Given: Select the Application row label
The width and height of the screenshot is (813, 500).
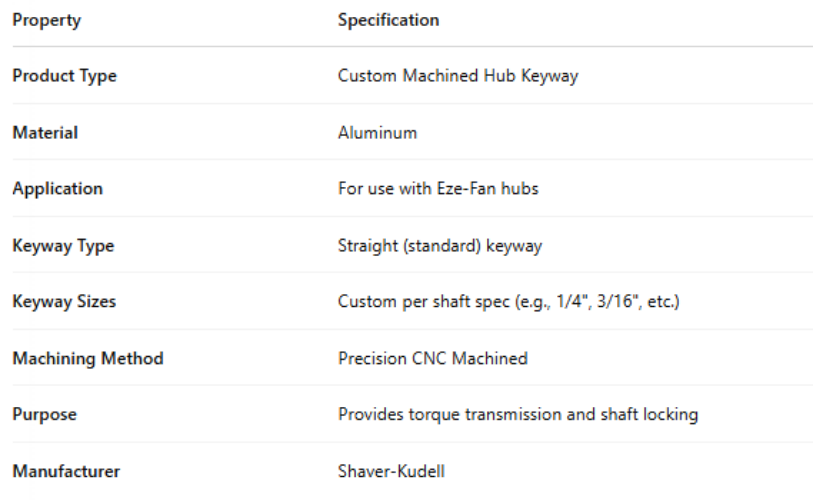Looking at the screenshot, I should tap(57, 188).
